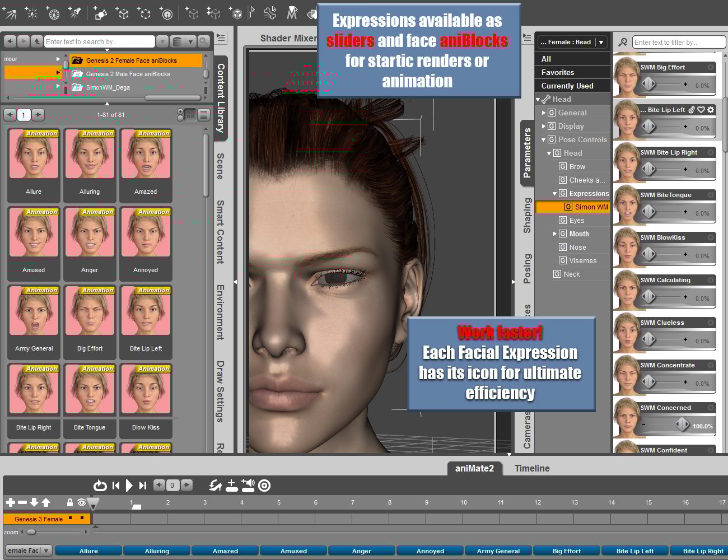Collapse the Pose Controls group
Image resolution: width=728 pixels, height=560 pixels.
(x=543, y=140)
